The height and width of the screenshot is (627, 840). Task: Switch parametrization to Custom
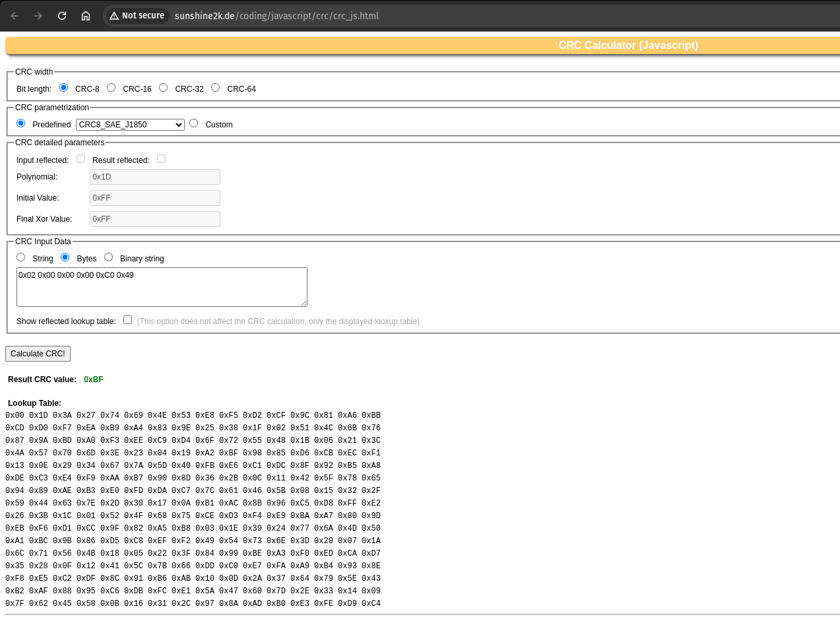click(193, 123)
